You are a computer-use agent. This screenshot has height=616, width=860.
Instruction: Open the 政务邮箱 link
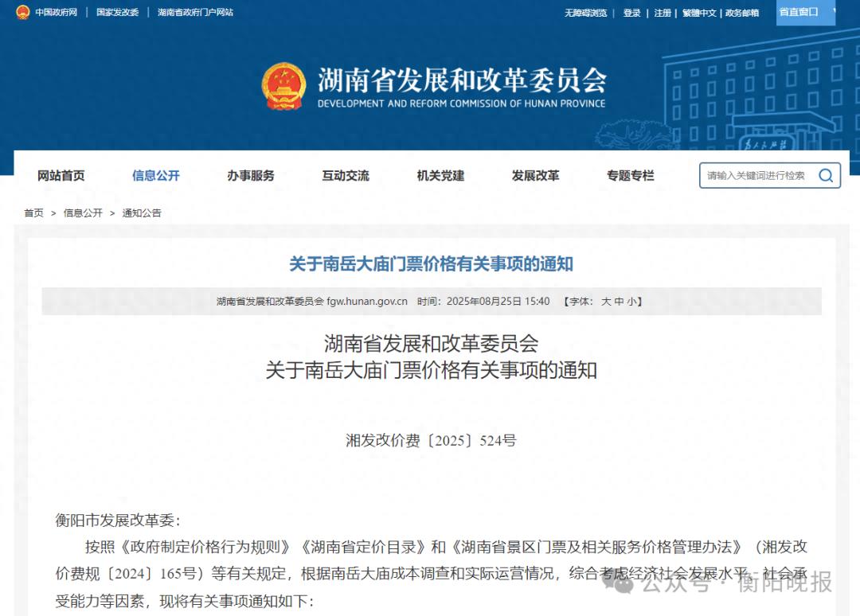point(742,13)
